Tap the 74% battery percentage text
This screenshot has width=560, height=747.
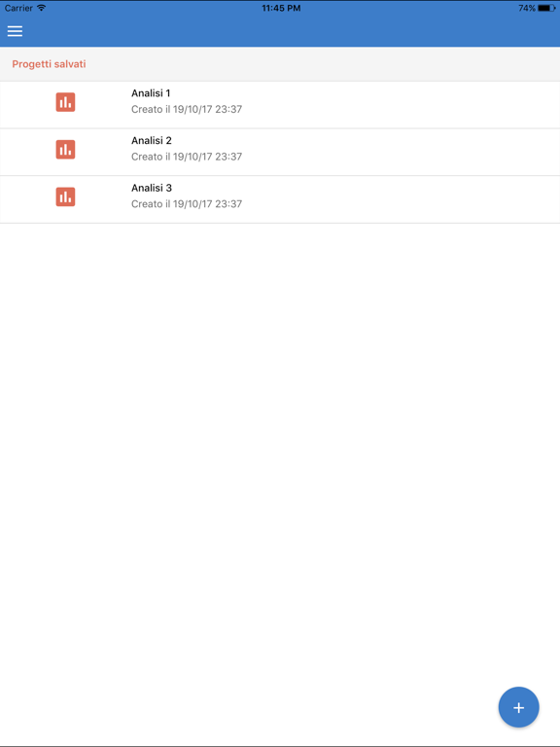[527, 8]
